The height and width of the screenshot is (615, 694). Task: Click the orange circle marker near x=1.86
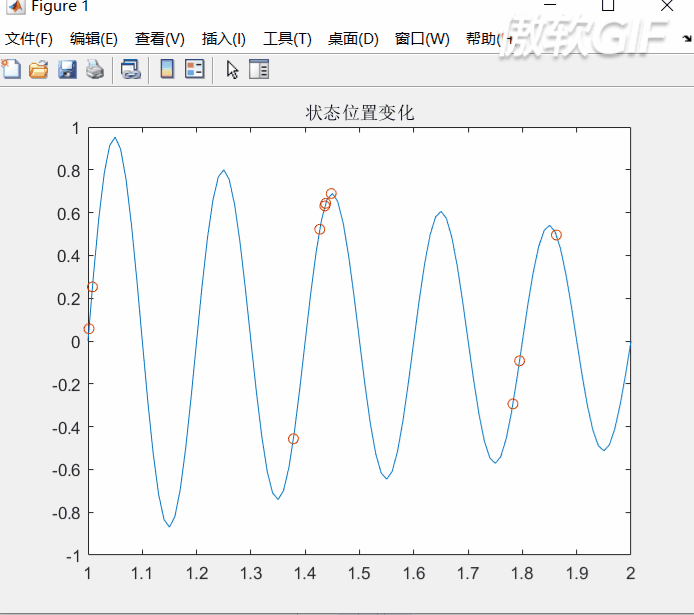(556, 235)
